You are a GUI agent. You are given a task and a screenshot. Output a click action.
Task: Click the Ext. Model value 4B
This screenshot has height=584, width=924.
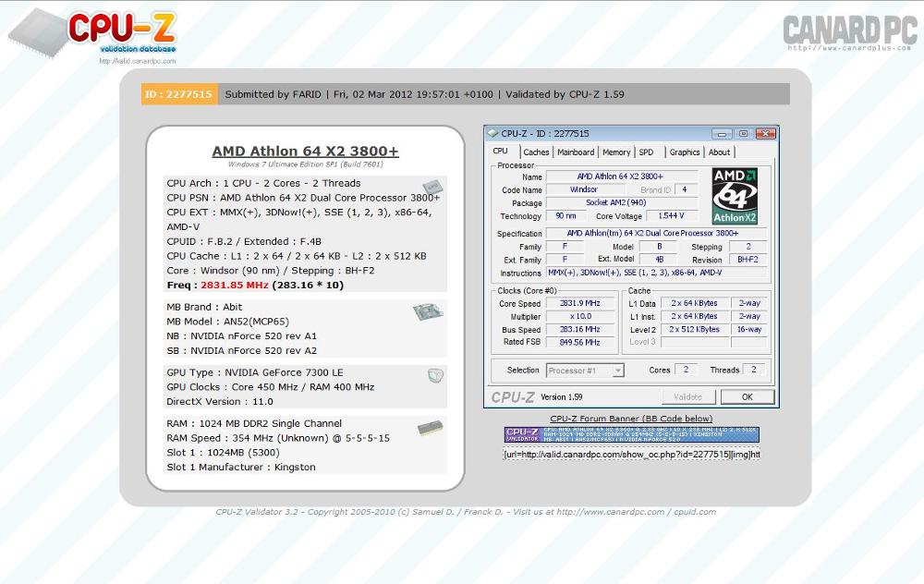(660, 260)
